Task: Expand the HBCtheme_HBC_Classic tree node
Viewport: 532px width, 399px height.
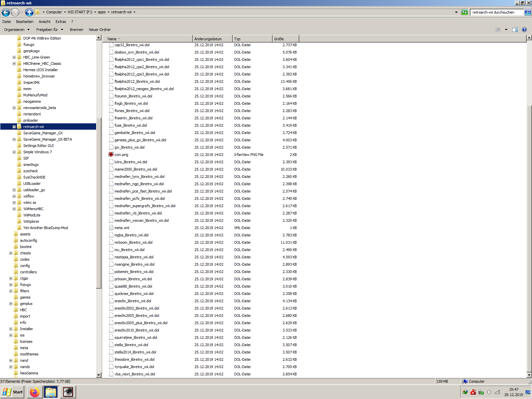Action: 14,64
